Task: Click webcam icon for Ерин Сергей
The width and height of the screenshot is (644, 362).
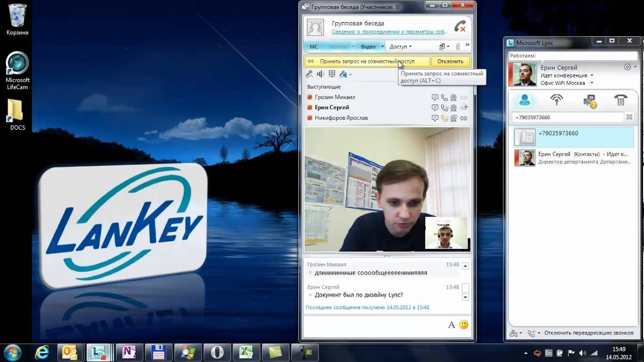Action: 453,108
